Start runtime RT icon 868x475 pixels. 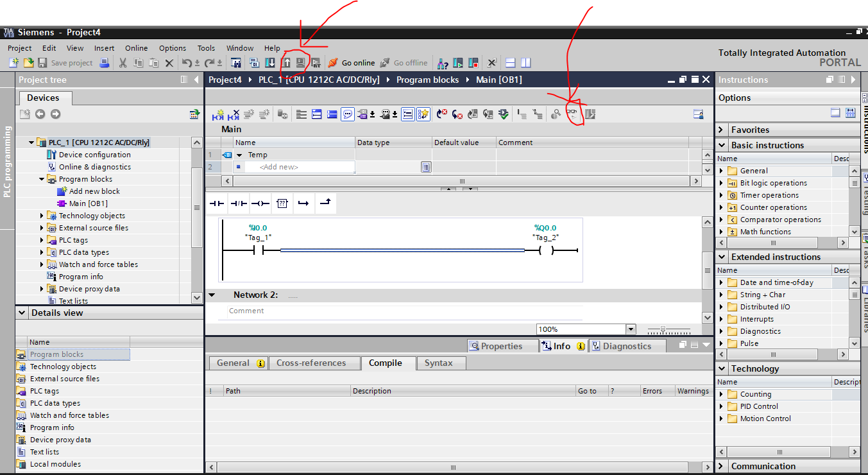click(x=316, y=63)
